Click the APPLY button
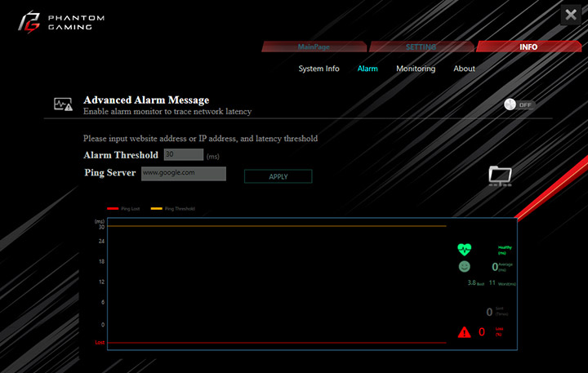 coord(278,176)
